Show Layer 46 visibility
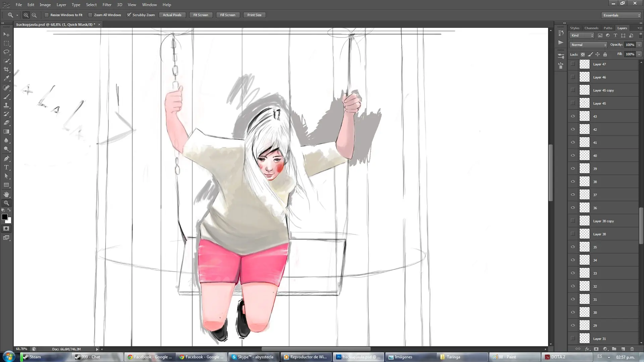The image size is (644, 362). (x=573, y=77)
